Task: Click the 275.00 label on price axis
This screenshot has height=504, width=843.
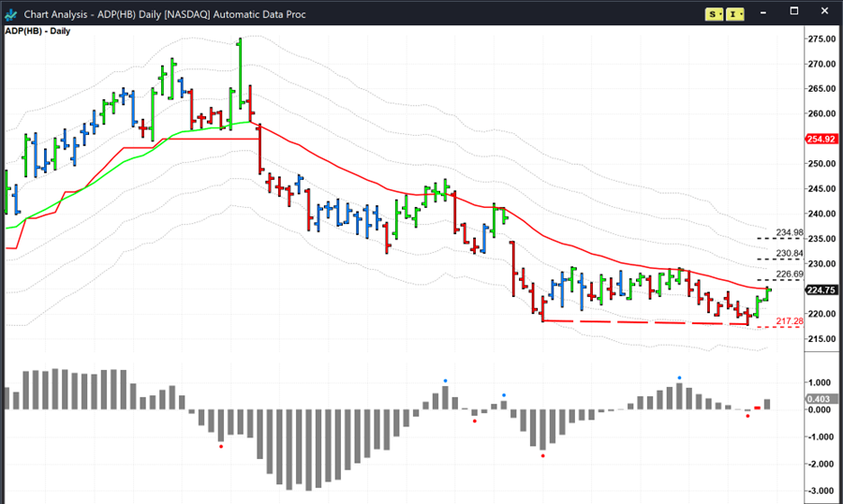Action: 821,39
